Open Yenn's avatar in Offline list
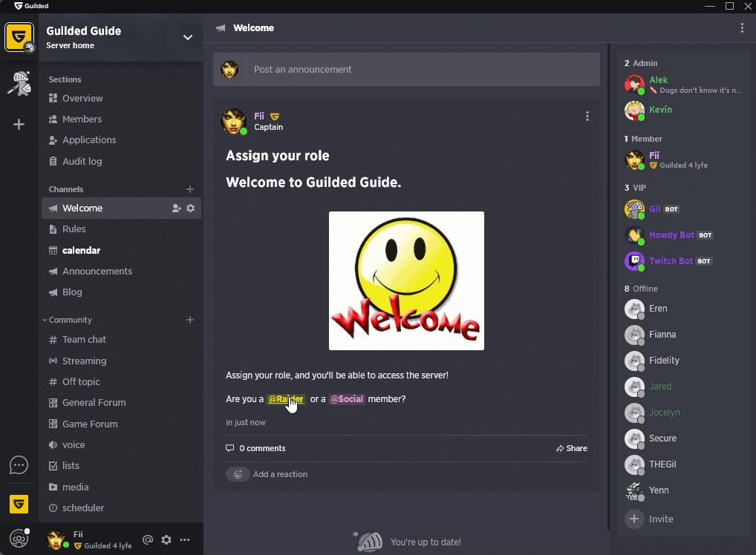 (x=634, y=491)
